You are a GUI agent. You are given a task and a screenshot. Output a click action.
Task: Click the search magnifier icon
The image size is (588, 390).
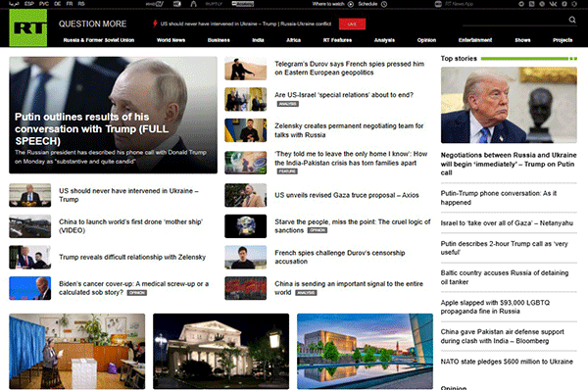[x=572, y=20]
